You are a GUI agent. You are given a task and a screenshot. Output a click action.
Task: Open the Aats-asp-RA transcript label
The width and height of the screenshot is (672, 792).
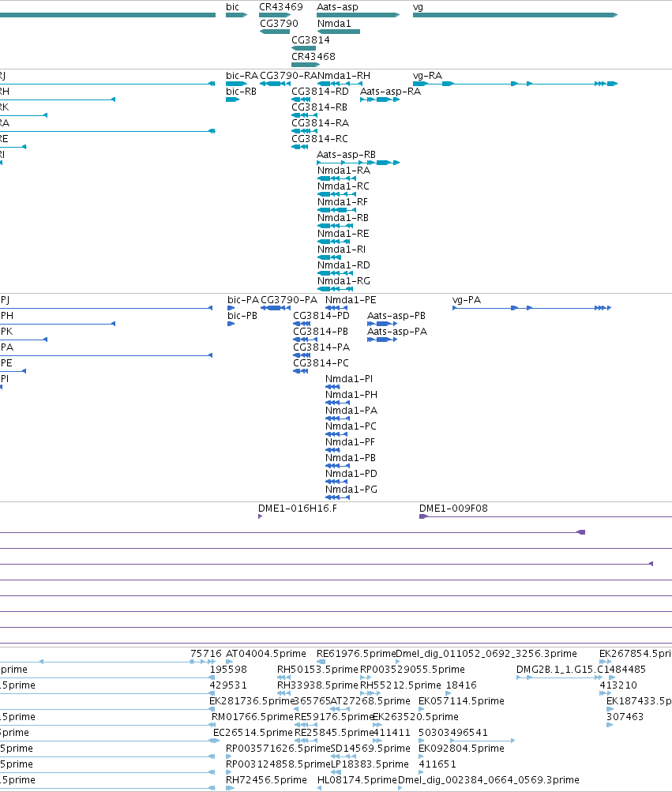coord(390,92)
